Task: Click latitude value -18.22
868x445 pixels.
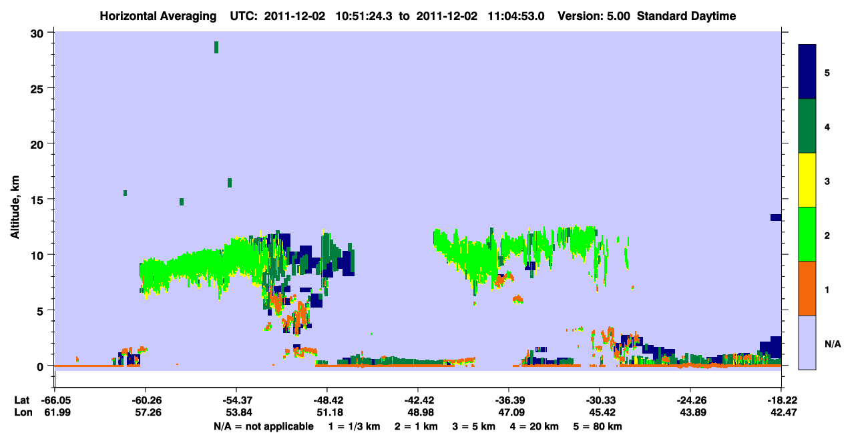Action: 781,400
